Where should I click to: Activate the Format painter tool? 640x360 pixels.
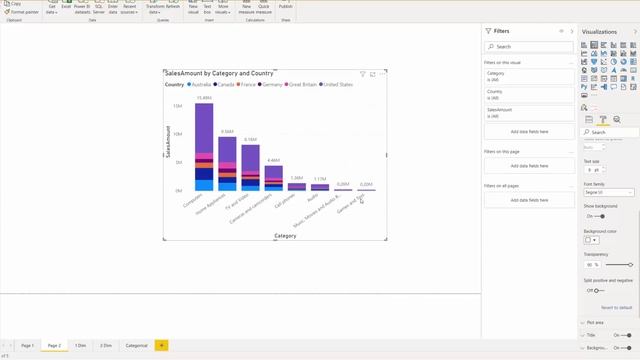[x=21, y=12]
